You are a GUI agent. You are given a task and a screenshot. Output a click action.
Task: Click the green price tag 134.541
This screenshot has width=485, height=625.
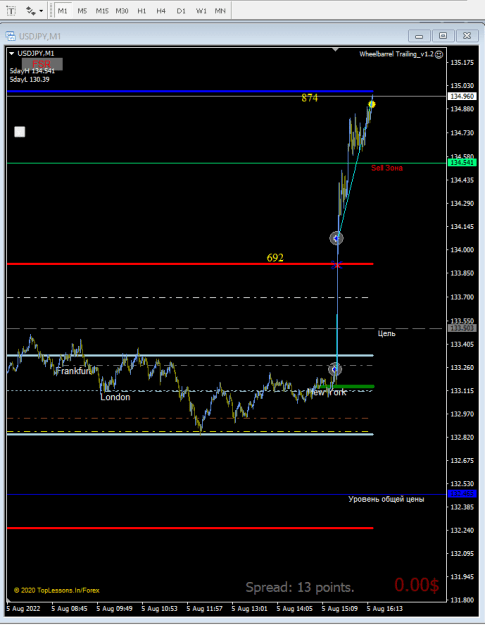462,163
